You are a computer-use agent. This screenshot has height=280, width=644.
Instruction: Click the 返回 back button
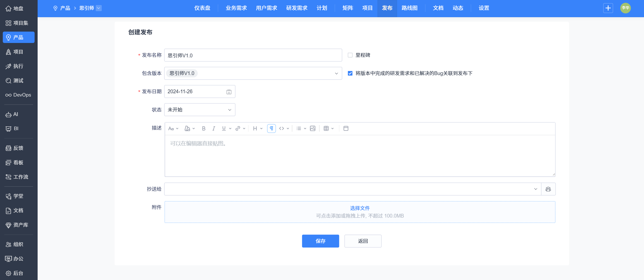pos(363,241)
